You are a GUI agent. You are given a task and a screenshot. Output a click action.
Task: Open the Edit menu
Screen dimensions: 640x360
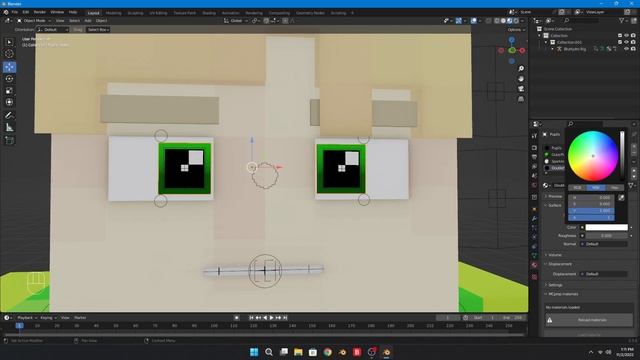pos(26,12)
